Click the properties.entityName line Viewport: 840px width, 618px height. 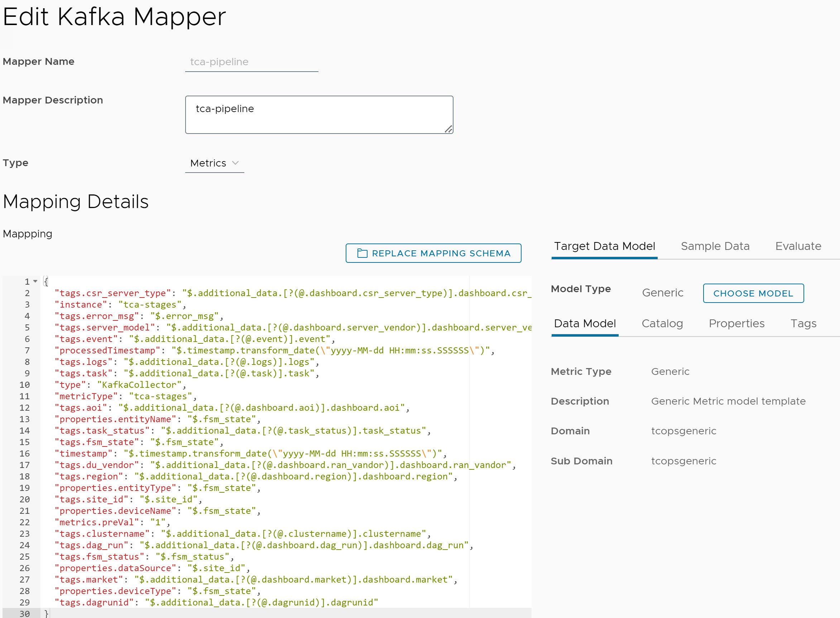click(x=158, y=419)
